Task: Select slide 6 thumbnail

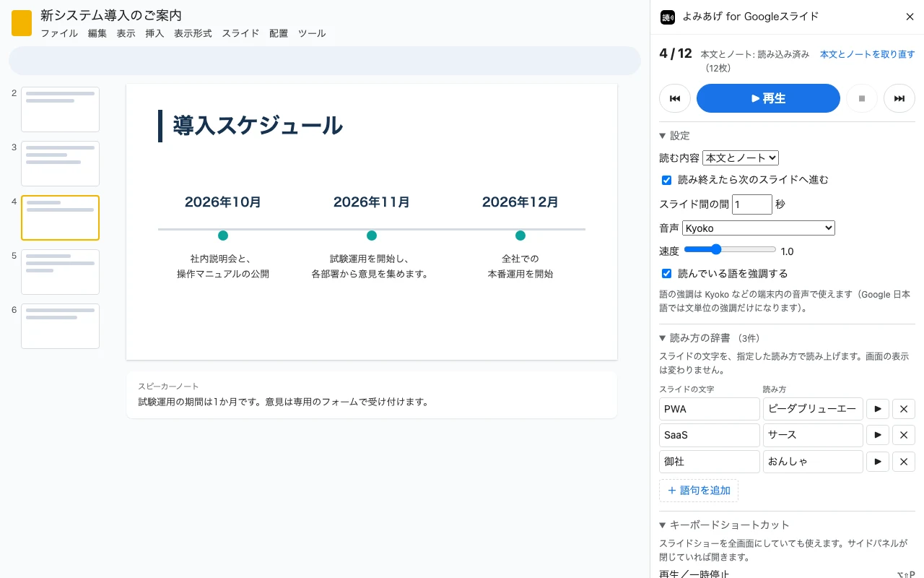Action: pos(60,326)
